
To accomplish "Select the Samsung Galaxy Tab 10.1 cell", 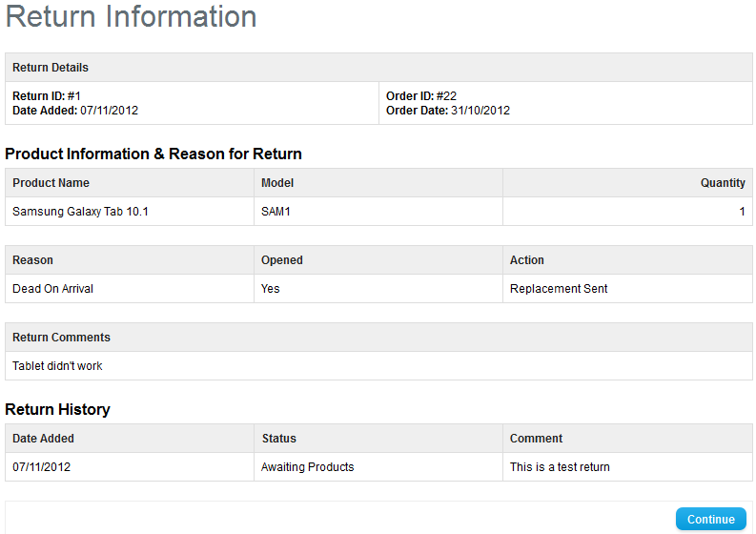I will pyautogui.click(x=80, y=212).
